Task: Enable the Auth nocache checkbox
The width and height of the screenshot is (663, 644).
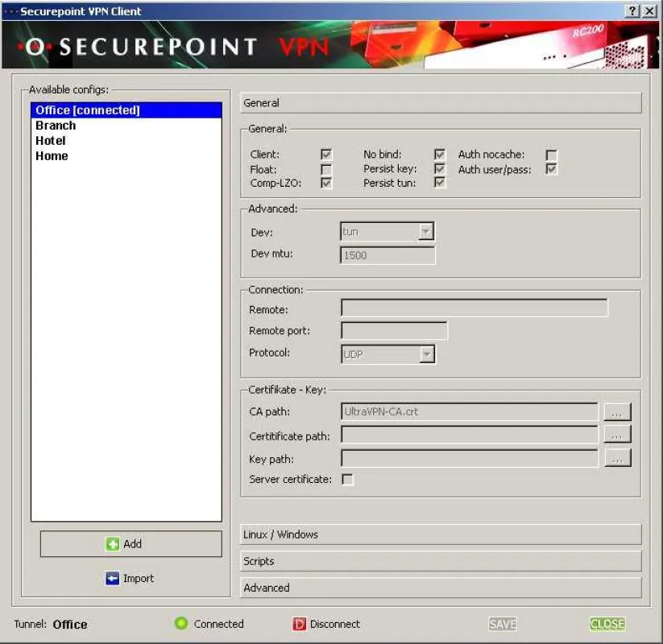Action: 551,155
